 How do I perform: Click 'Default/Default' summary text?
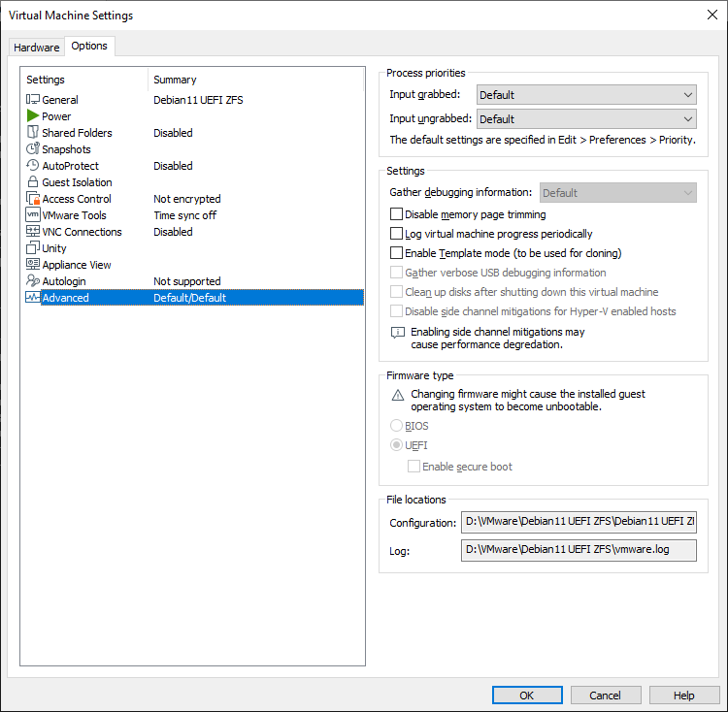click(190, 298)
